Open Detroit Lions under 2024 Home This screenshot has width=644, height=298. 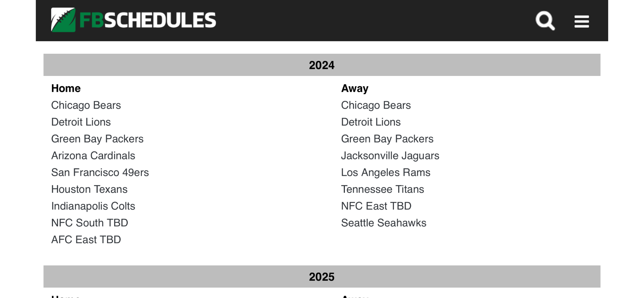[x=81, y=122]
